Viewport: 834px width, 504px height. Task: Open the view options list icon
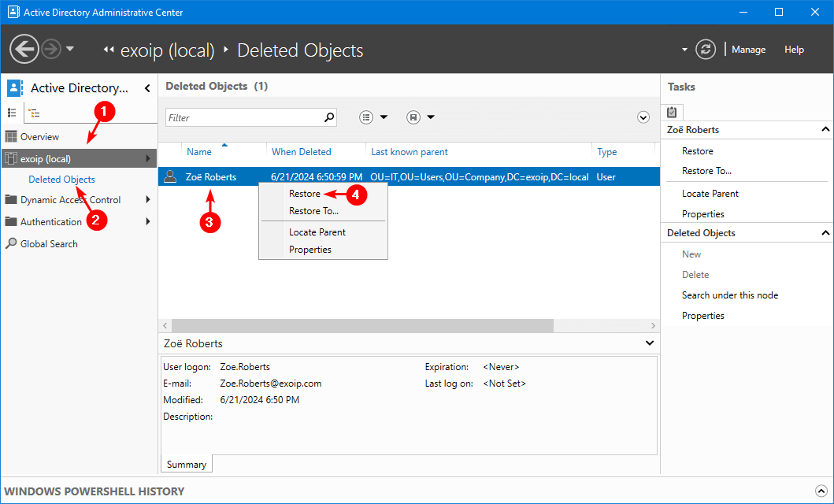[366, 117]
